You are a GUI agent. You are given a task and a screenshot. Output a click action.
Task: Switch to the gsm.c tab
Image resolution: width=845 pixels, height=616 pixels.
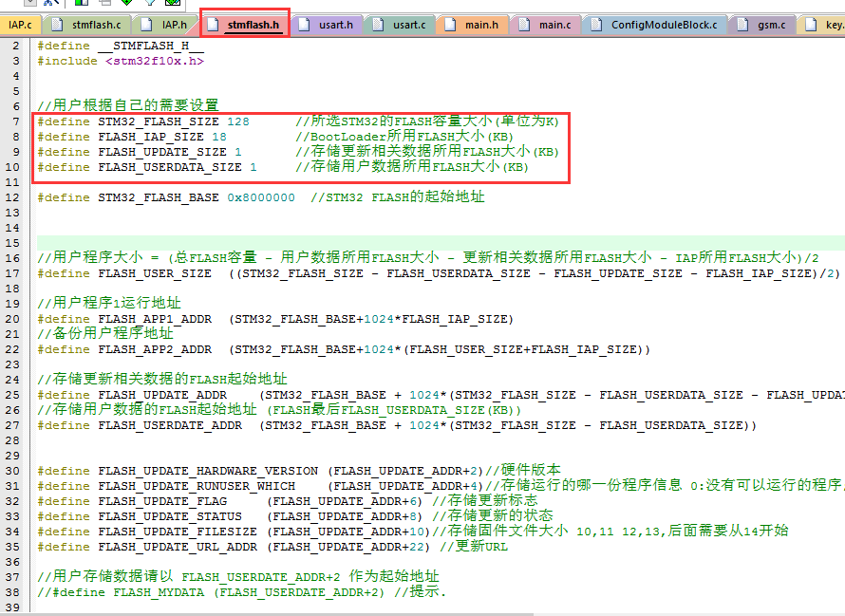(762, 25)
